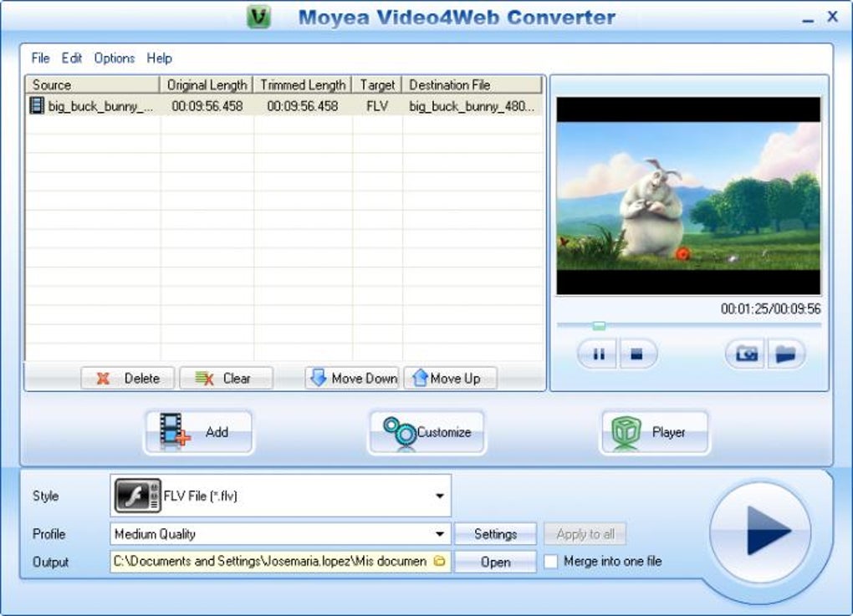
Task: Enable Merge into one file
Action: point(553,562)
